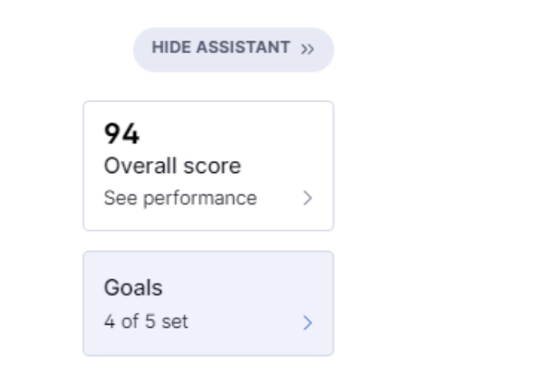This screenshot has width=554, height=392.
Task: Click the Goals heading text
Action: (x=133, y=287)
